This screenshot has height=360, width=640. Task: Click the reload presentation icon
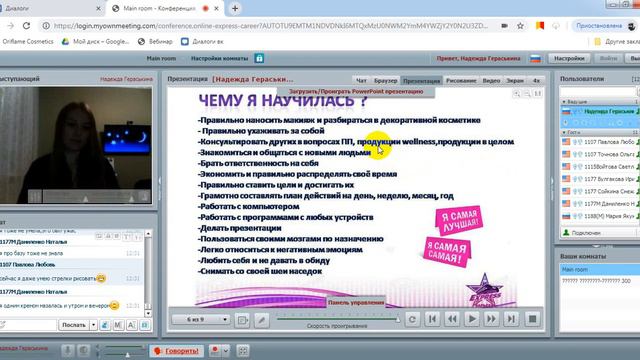[412, 319]
